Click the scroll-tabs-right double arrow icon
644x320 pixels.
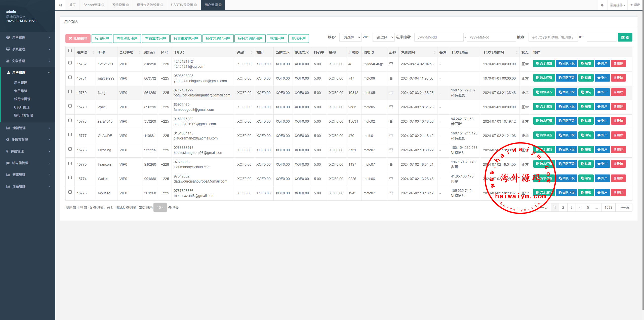pos(602,5)
